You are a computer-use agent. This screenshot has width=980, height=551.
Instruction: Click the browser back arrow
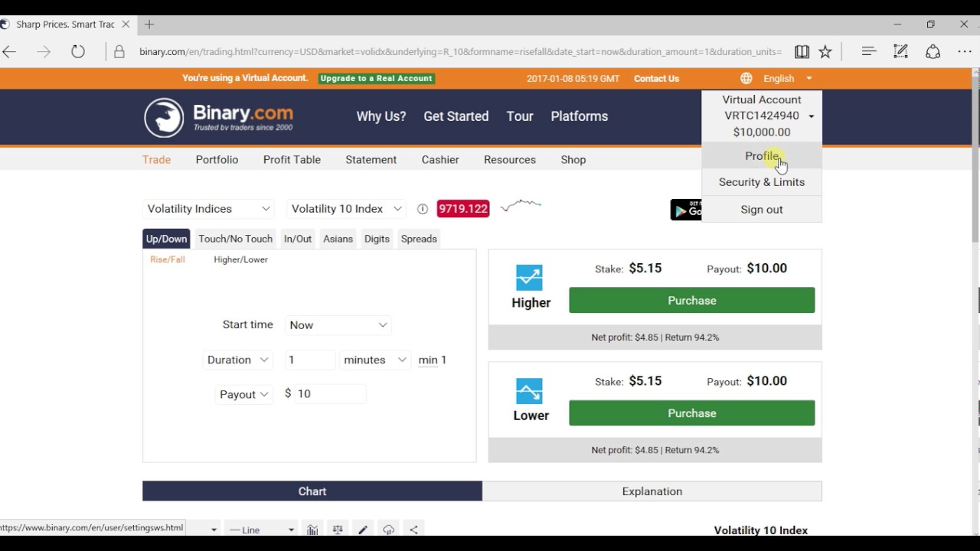click(x=9, y=52)
